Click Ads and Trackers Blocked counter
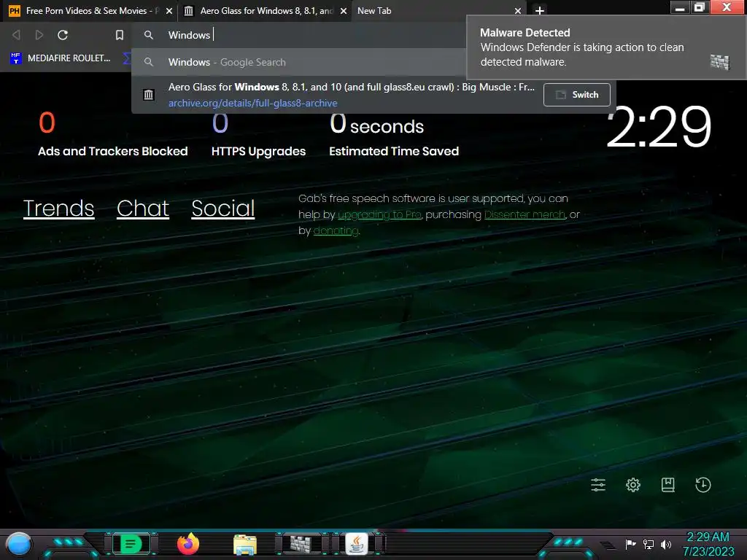Viewport: 747px width, 560px height. (x=113, y=134)
